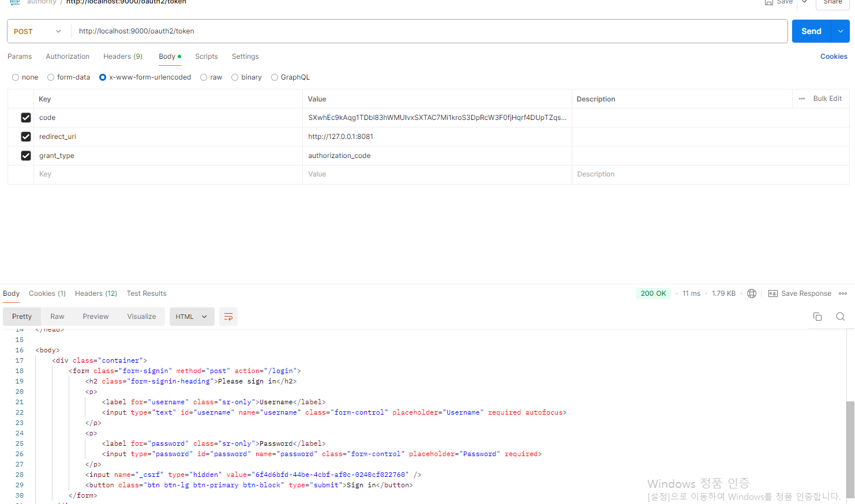Open the Cookies link
Image resolution: width=855 pixels, height=504 pixels.
834,57
